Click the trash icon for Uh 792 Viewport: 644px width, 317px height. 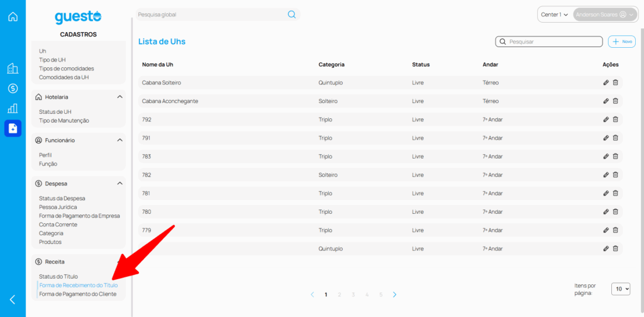[x=616, y=120]
